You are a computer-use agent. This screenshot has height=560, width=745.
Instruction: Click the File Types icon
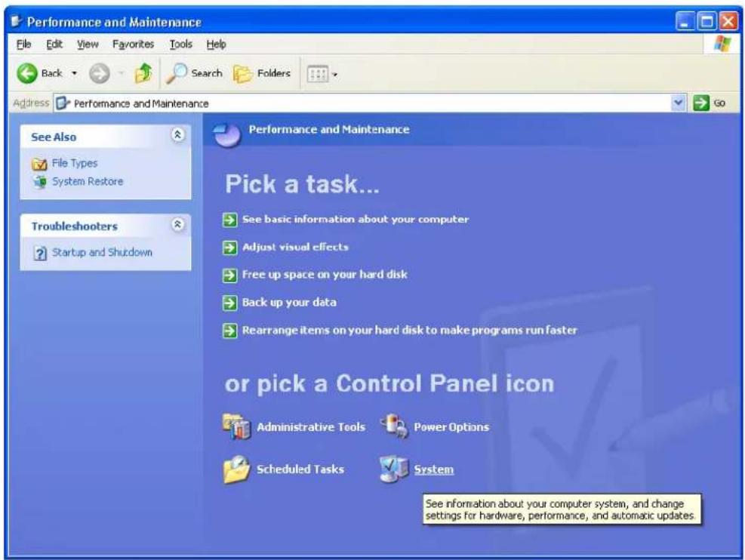[x=39, y=164]
